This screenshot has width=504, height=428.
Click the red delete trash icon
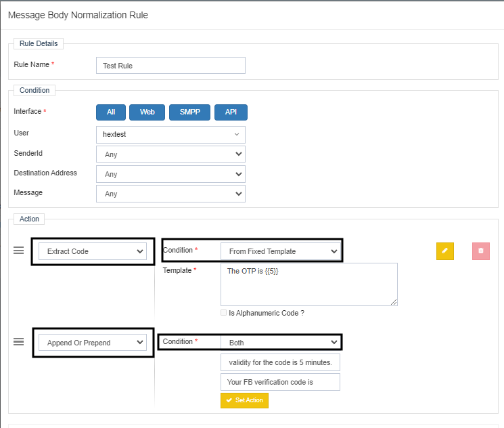[480, 251]
